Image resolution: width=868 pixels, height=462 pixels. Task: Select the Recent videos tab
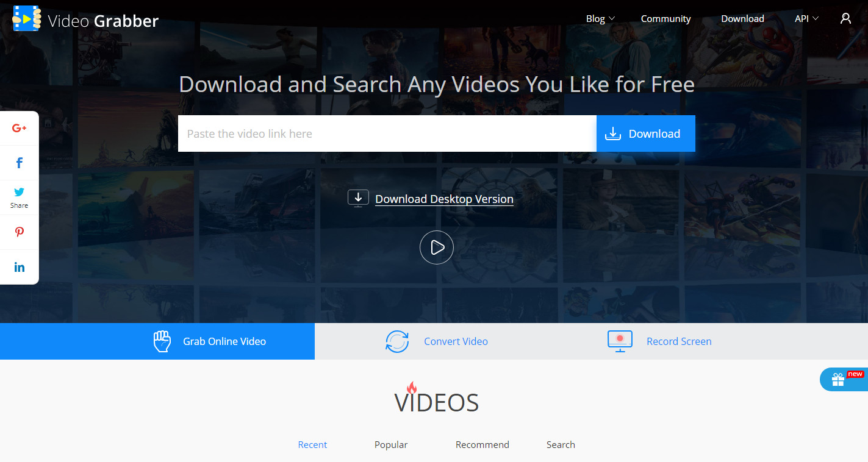[312, 445]
